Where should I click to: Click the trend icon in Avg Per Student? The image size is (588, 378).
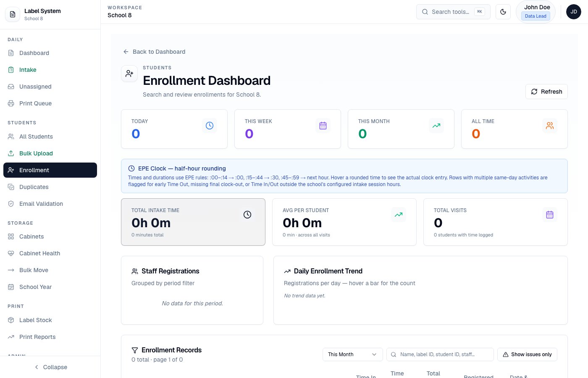tap(399, 215)
